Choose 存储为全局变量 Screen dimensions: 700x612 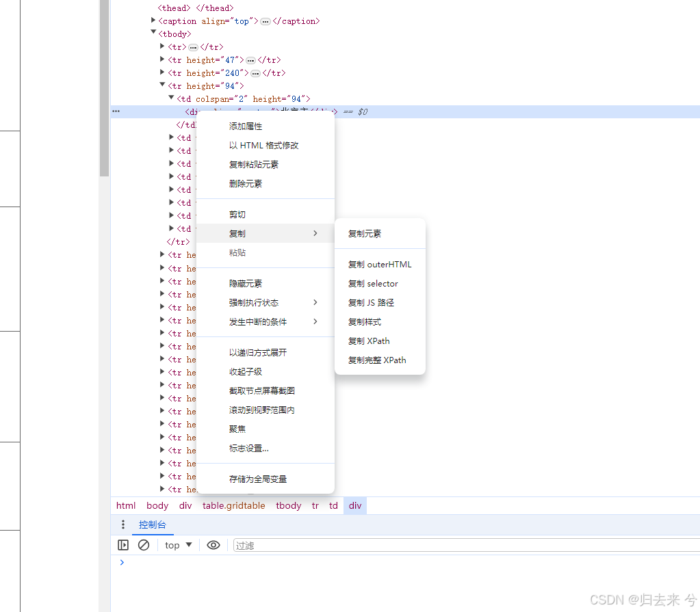pos(265,479)
